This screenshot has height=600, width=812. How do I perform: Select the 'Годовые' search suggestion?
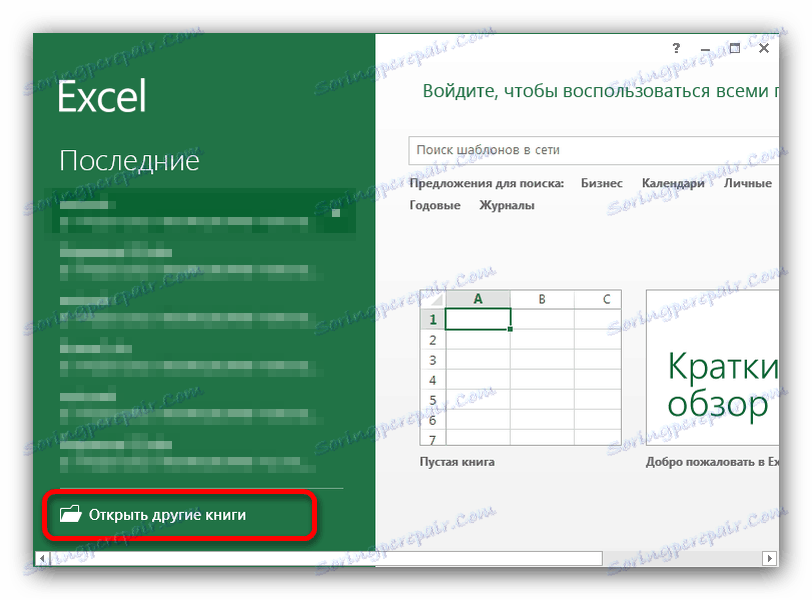click(x=434, y=206)
